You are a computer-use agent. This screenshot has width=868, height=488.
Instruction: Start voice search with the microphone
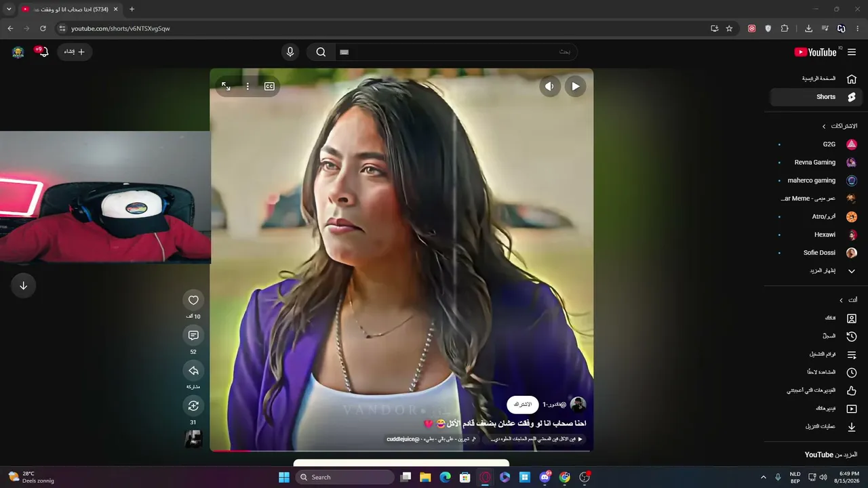click(x=290, y=52)
